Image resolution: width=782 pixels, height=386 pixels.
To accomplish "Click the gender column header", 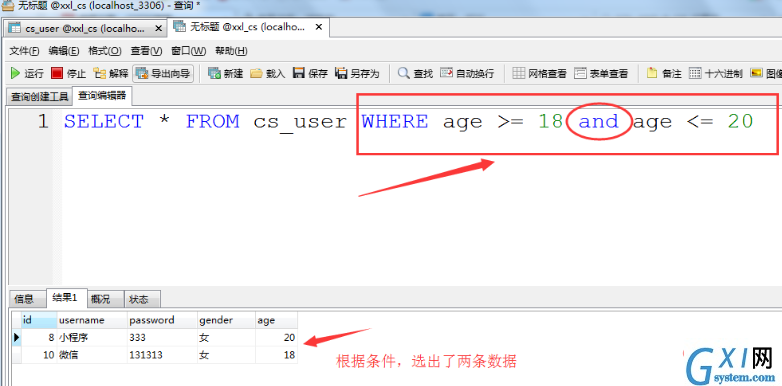I will 226,320.
